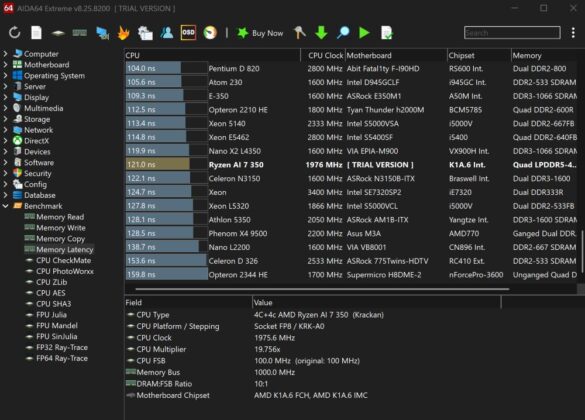Viewport: 585px width, 420px height.
Task: Open Memory Copy benchmark
Action: [60, 239]
